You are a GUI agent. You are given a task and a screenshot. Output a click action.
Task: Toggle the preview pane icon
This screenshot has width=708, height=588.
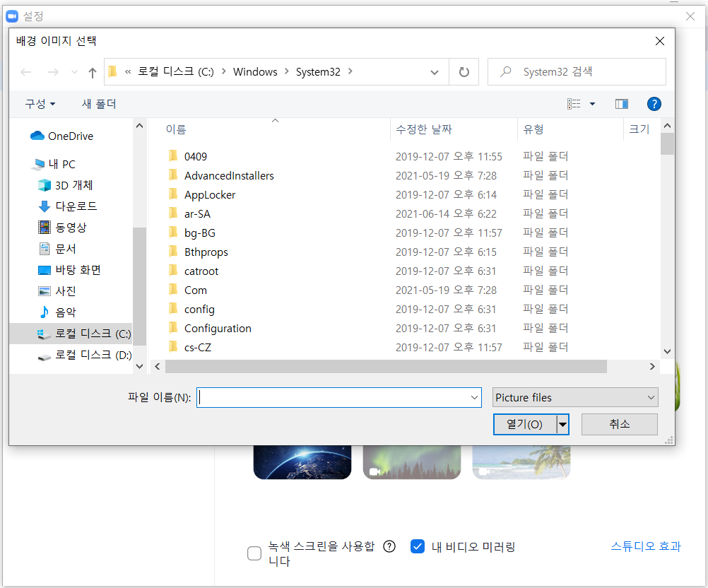(x=622, y=104)
